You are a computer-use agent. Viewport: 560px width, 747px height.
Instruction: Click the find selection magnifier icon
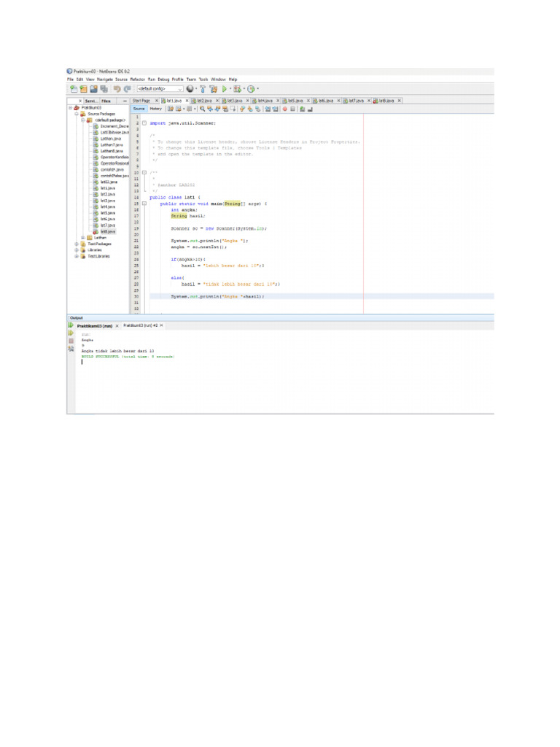(x=203, y=109)
